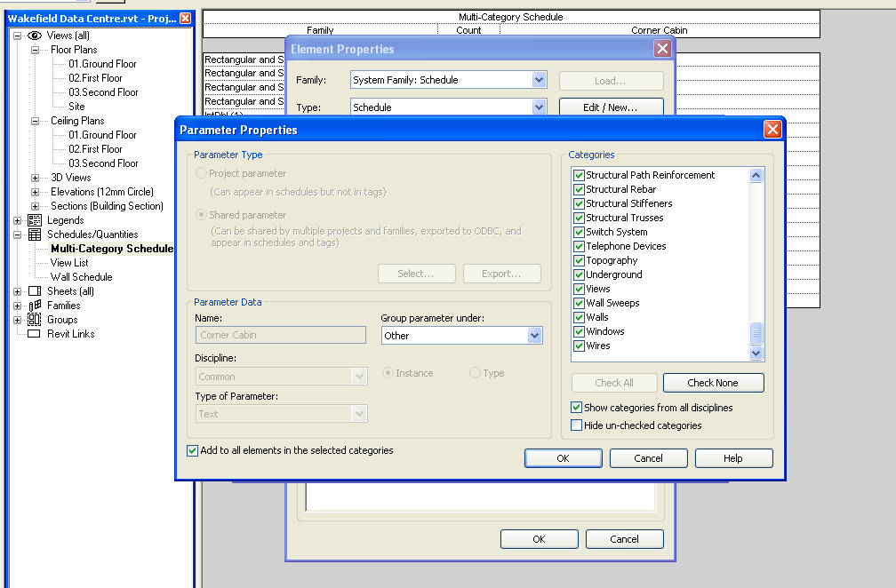The image size is (896, 588).
Task: Open the View List tree item
Action: (x=69, y=263)
